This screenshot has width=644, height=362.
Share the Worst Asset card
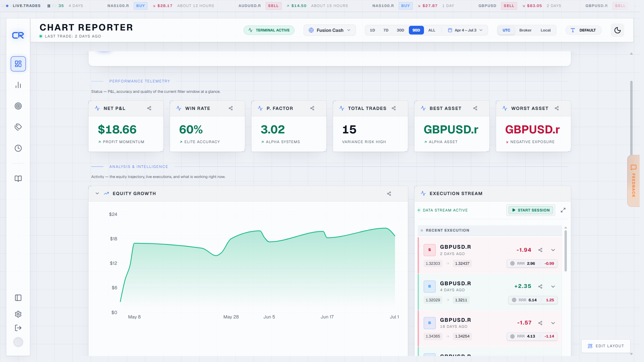pyautogui.click(x=557, y=108)
